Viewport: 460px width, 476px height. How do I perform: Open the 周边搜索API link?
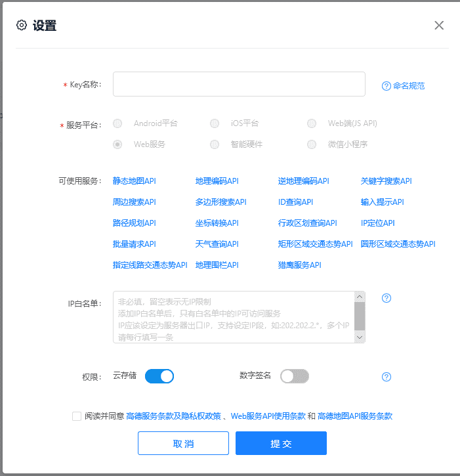[134, 202]
